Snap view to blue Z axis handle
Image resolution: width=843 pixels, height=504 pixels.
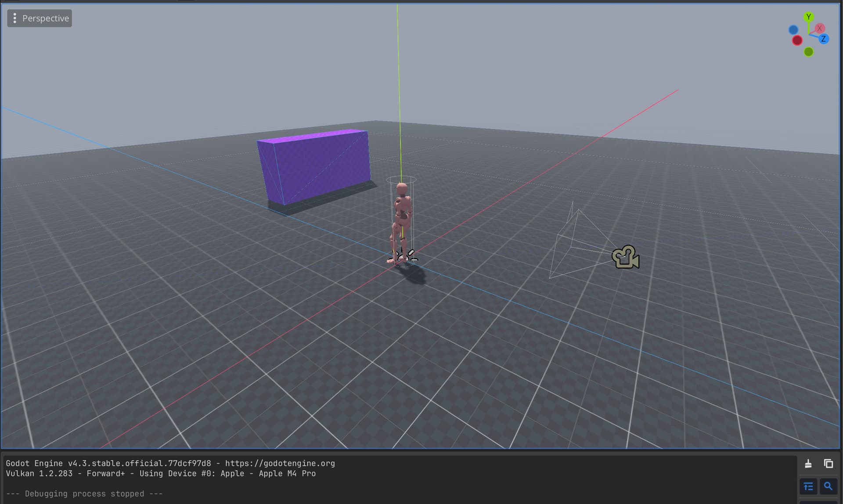(x=823, y=39)
